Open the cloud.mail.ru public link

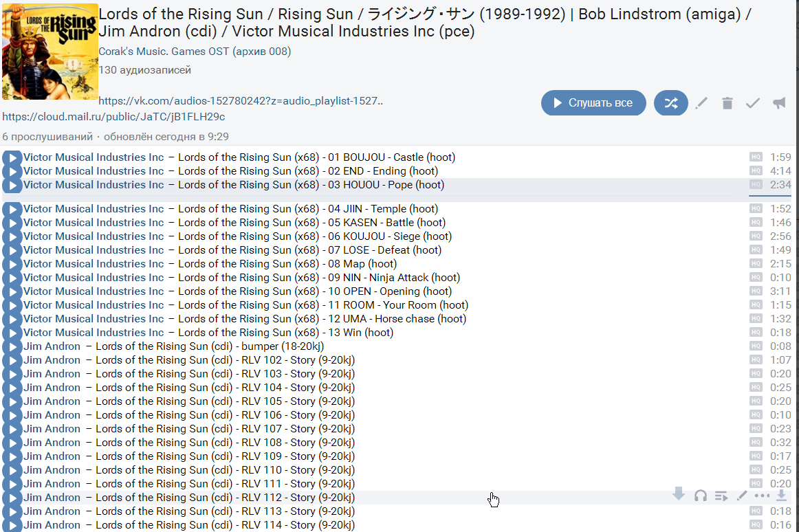tap(113, 117)
